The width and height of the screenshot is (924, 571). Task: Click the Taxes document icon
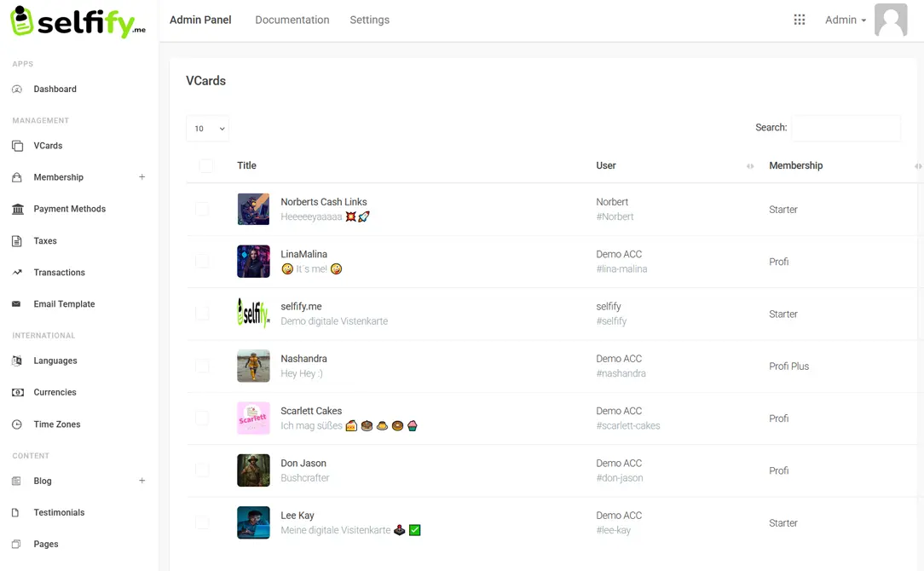pos(17,241)
